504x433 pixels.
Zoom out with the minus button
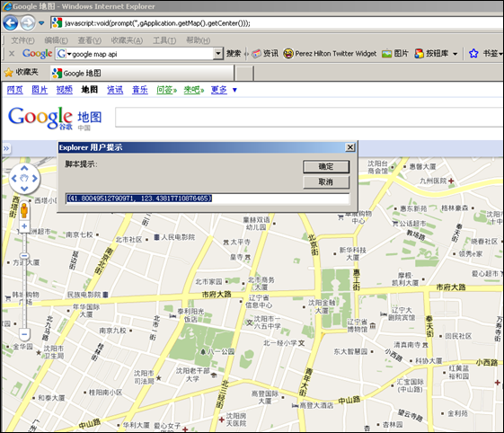tap(24, 334)
